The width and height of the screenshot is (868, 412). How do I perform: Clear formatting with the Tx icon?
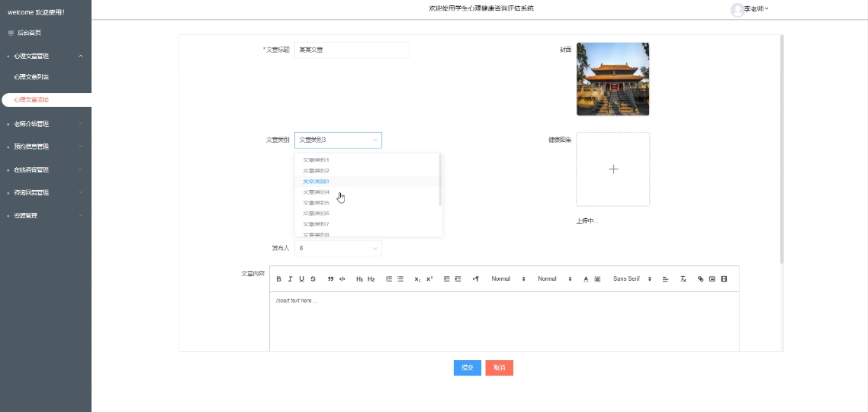click(x=683, y=279)
